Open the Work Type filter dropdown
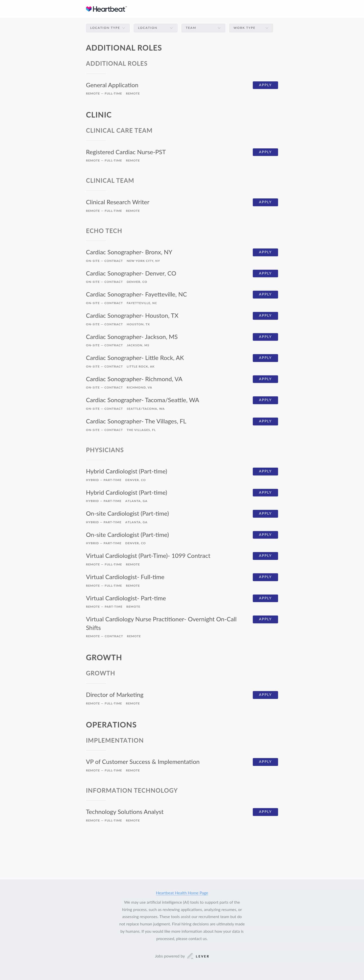 [x=251, y=27]
